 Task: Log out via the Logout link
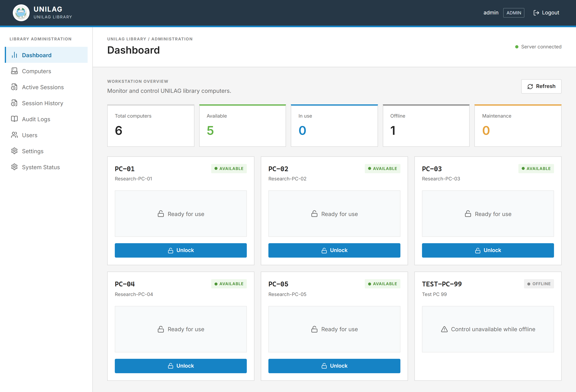[546, 13]
